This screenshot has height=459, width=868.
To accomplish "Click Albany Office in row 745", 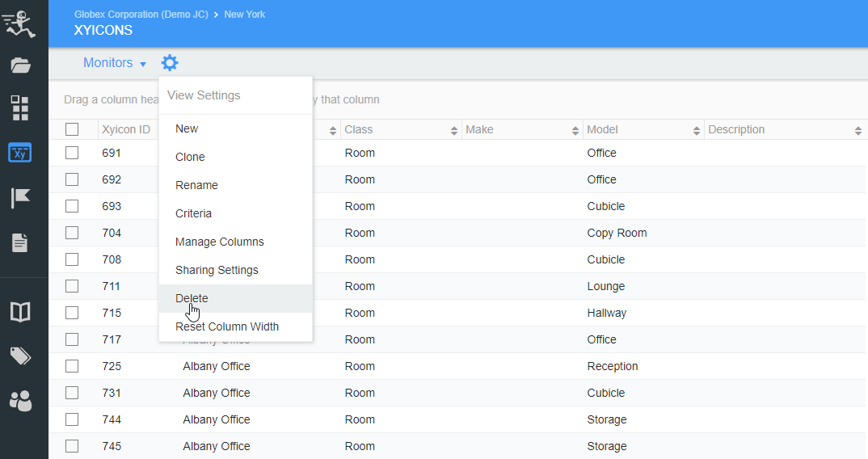I will [x=217, y=446].
